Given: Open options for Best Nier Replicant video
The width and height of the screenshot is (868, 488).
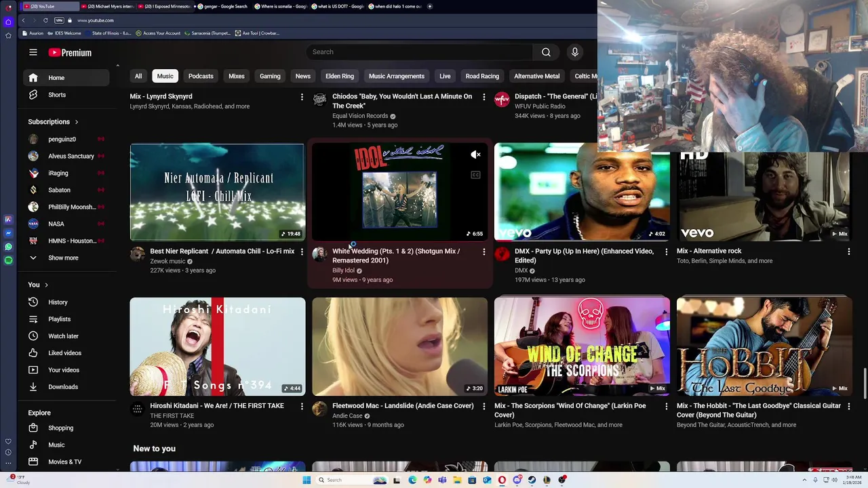Looking at the screenshot, I should 302,251.
